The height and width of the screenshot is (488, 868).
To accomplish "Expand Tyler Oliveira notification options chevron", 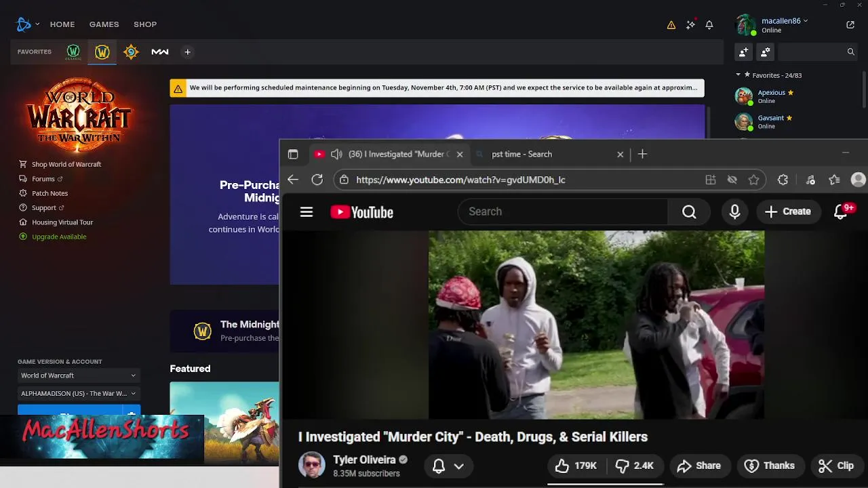I will point(459,466).
